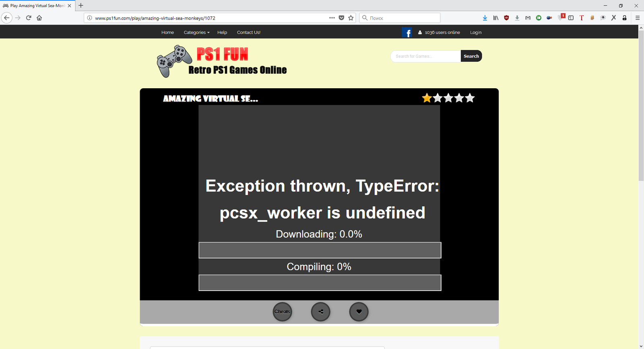The image size is (644, 349).
Task: Open the PS1 Fun Facebook page
Action: pyautogui.click(x=407, y=33)
